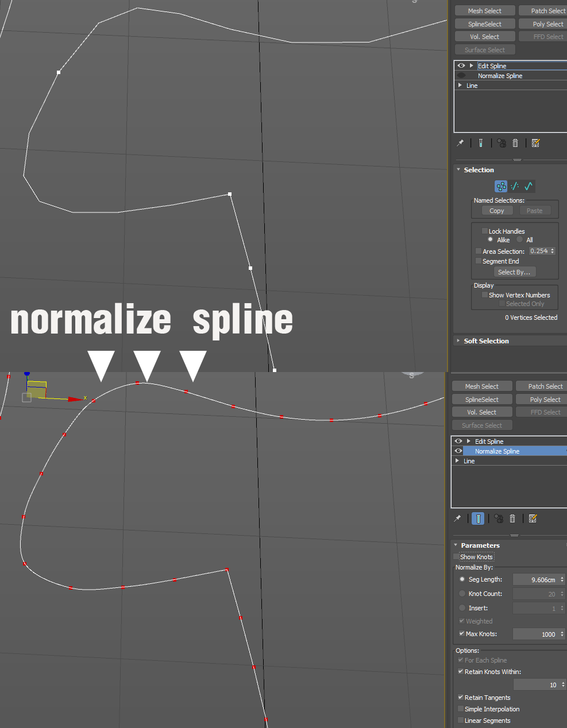Screen dimensions: 567x728
Task: Click Vol. Select button, lower screenshot
Action: click(x=482, y=412)
